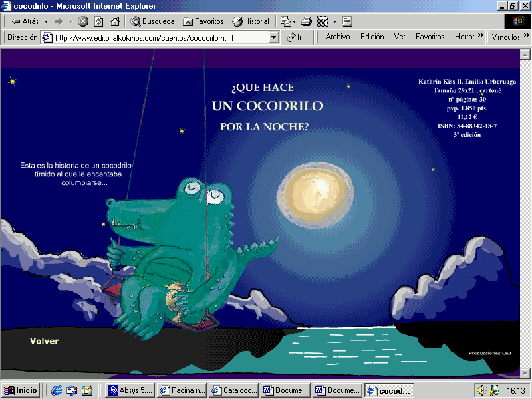Go to the home page icon

coord(115,21)
